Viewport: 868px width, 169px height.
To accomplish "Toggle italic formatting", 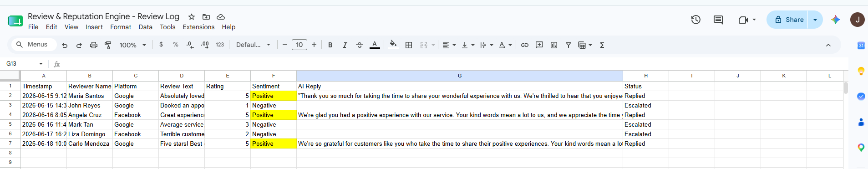I will pos(345,45).
